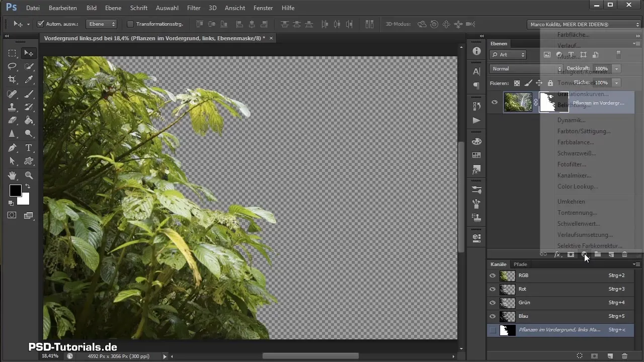
Task: Open the Ebene auto-select dropdown
Action: 102,24
